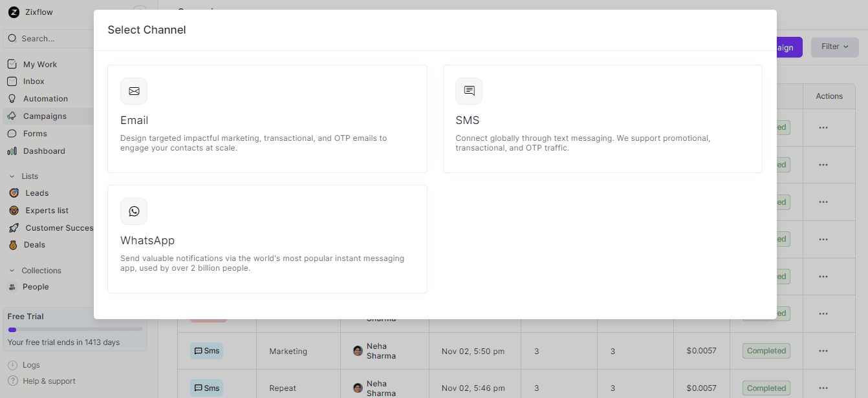Click the Leads dartboard icon
This screenshot has width=868, height=398.
(x=13, y=193)
